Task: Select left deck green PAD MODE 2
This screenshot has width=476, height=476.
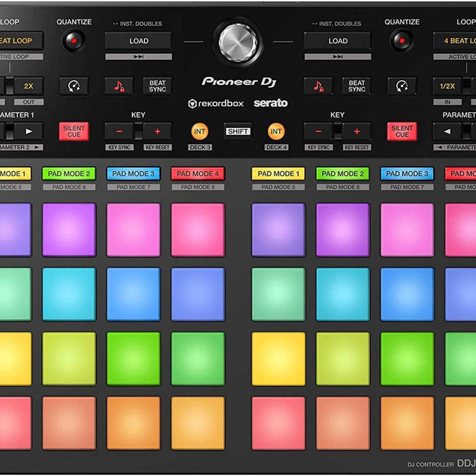Action: click(x=69, y=173)
